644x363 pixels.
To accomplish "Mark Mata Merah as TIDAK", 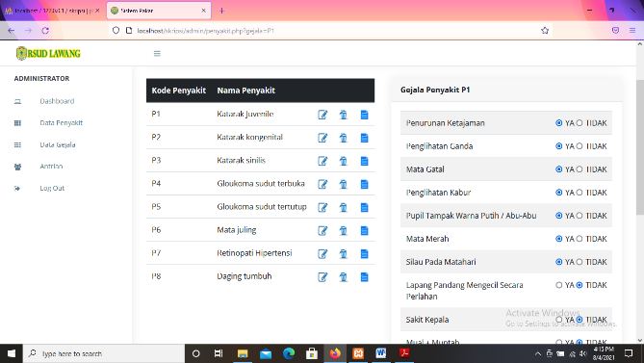I will click(x=580, y=239).
